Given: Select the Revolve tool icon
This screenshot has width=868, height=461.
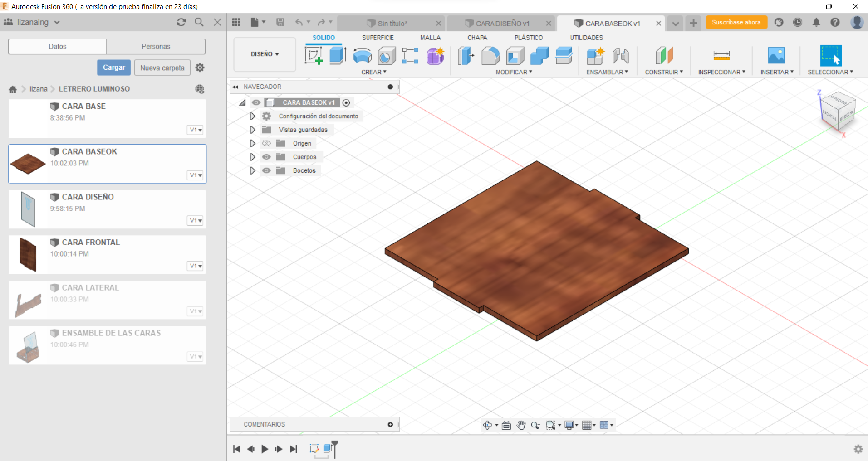Looking at the screenshot, I should tap(362, 56).
